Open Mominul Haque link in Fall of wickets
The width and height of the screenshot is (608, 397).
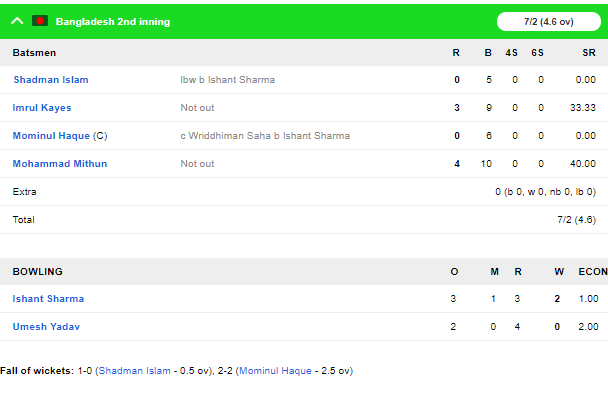pyautogui.click(x=275, y=371)
